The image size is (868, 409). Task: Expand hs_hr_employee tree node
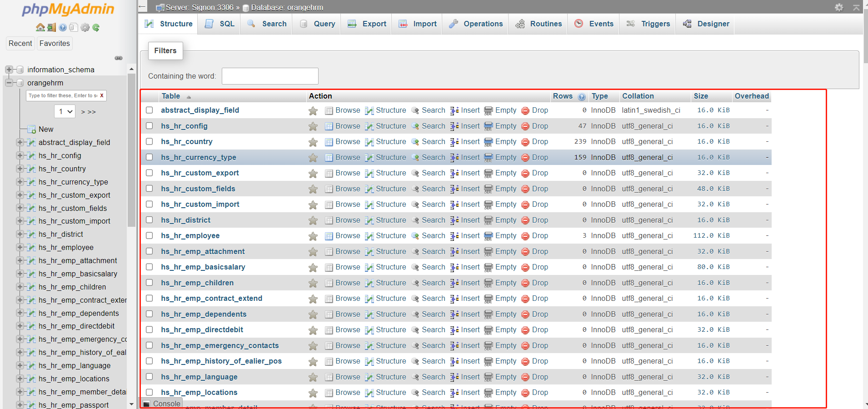coord(20,247)
